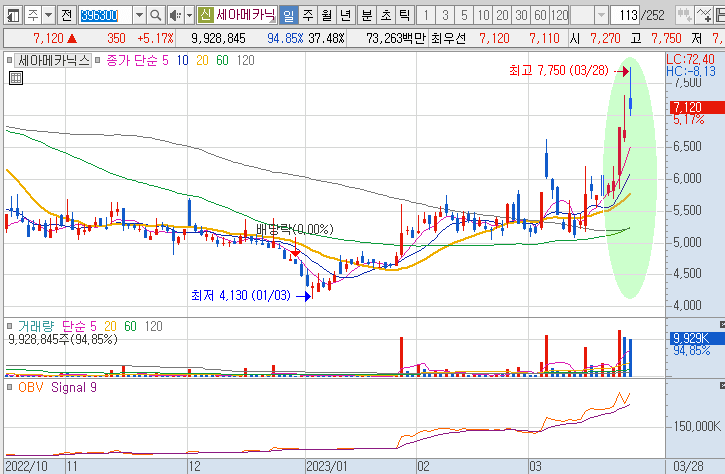Click the 03/28 date label at axis end
725x474 pixels.
click(x=688, y=466)
